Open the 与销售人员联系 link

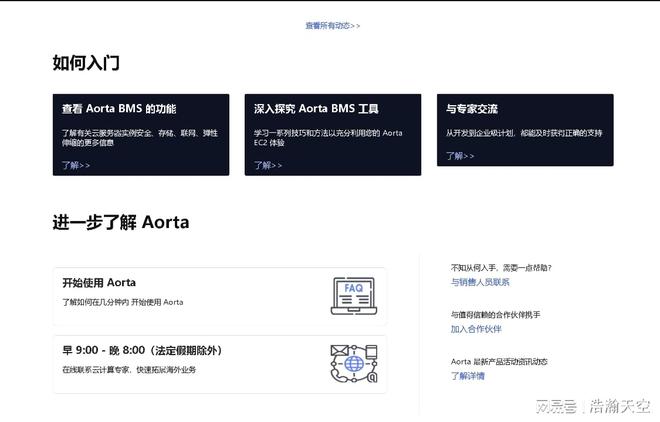(480, 282)
